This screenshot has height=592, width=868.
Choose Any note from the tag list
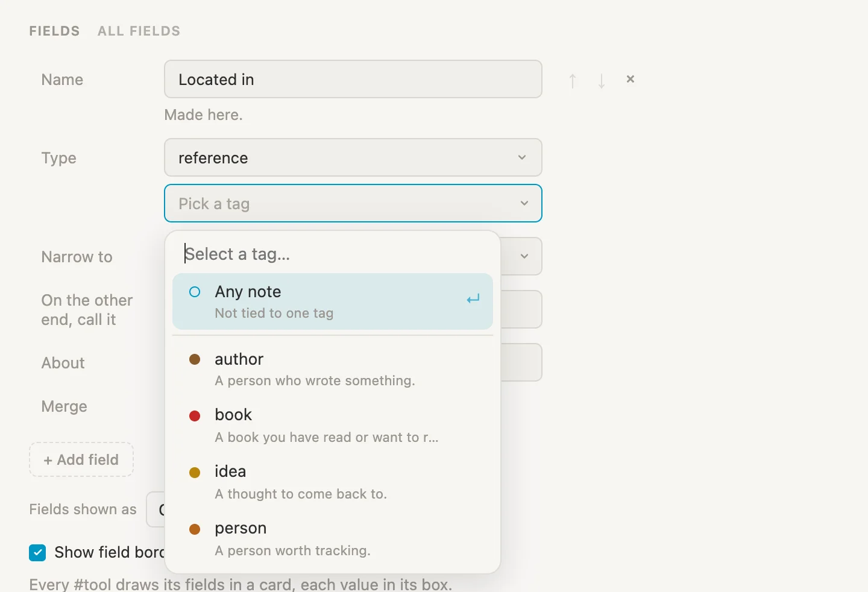(x=333, y=301)
